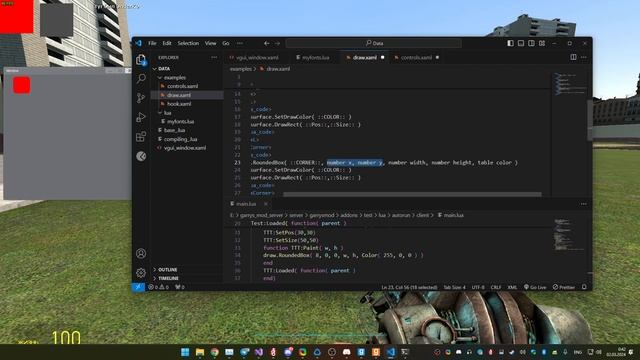Open Windows Start menu
Viewport: 640px width, 360px height.
pos(185,352)
